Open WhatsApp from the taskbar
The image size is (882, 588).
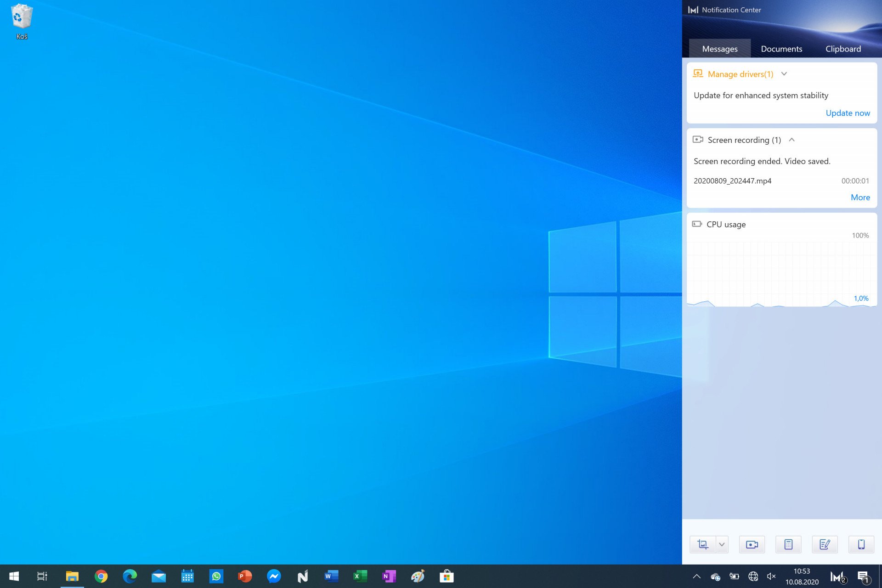[216, 576]
